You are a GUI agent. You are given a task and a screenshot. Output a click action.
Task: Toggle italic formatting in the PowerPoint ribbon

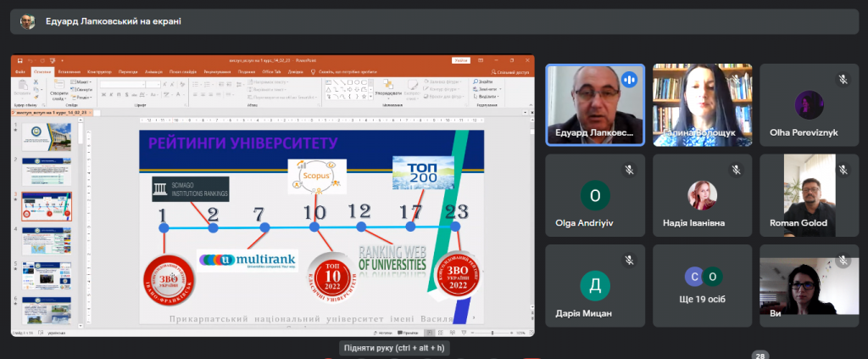click(109, 94)
